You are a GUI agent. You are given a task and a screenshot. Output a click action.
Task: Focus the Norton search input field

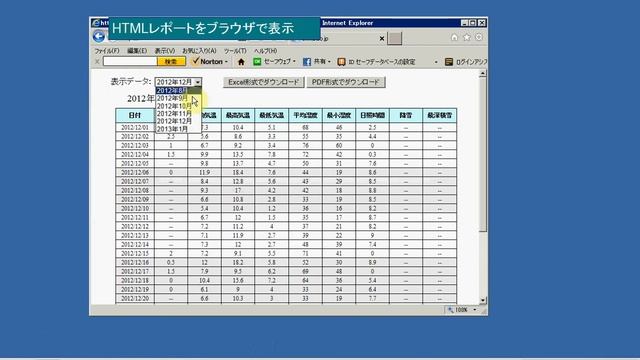click(x=130, y=62)
